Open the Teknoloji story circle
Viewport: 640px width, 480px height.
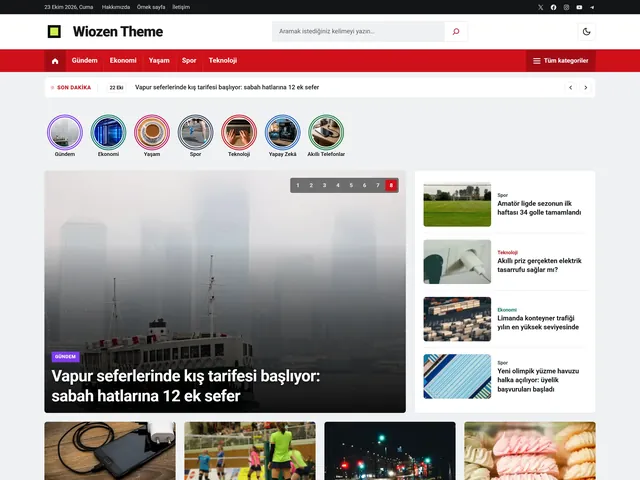pos(239,132)
